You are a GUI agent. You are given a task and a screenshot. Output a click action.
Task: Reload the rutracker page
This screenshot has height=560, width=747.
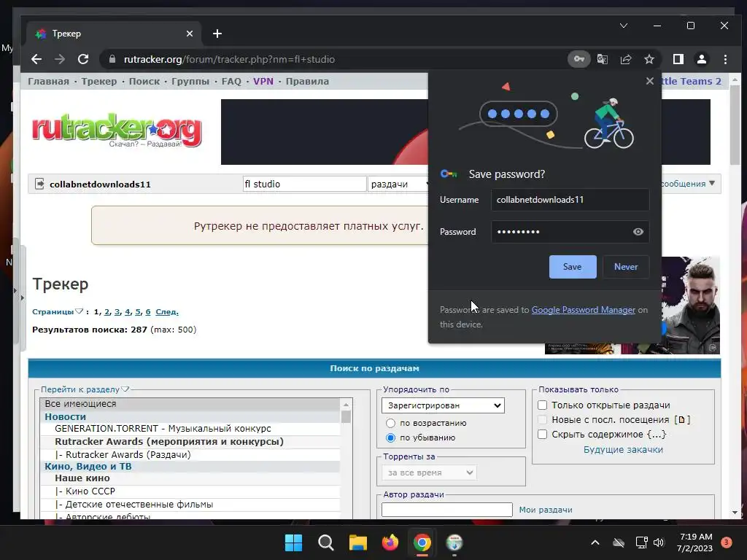(x=83, y=59)
